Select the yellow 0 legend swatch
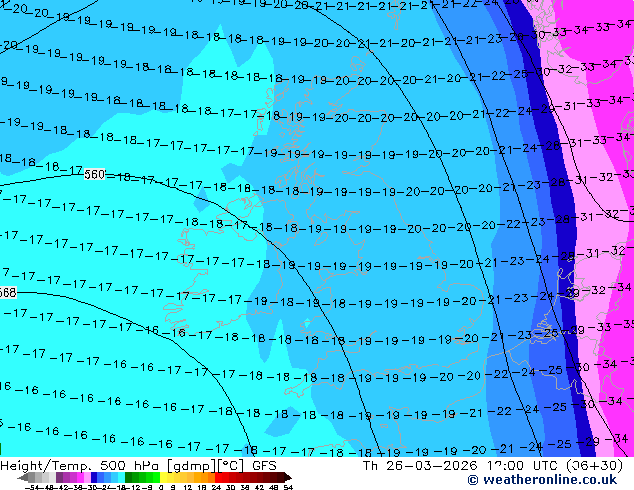634x490 pixels. click(163, 477)
